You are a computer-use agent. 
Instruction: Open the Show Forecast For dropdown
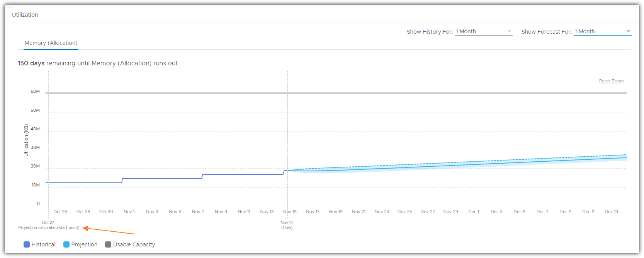pyautogui.click(x=602, y=31)
